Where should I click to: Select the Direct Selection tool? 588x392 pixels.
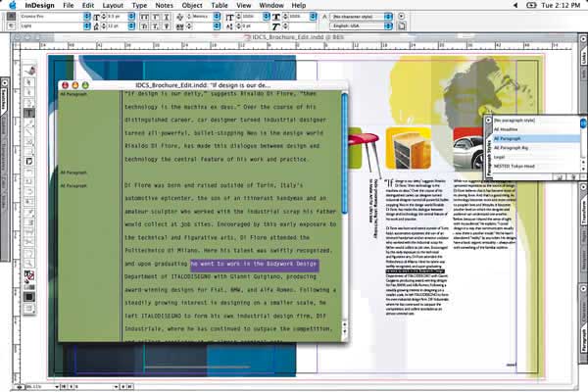(29, 92)
